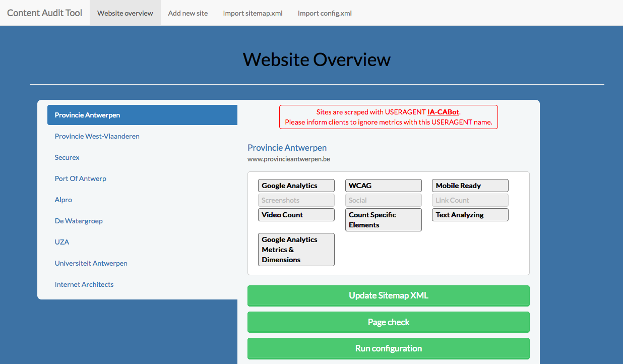Select UZA in the site list
623x364 pixels.
[142, 242]
